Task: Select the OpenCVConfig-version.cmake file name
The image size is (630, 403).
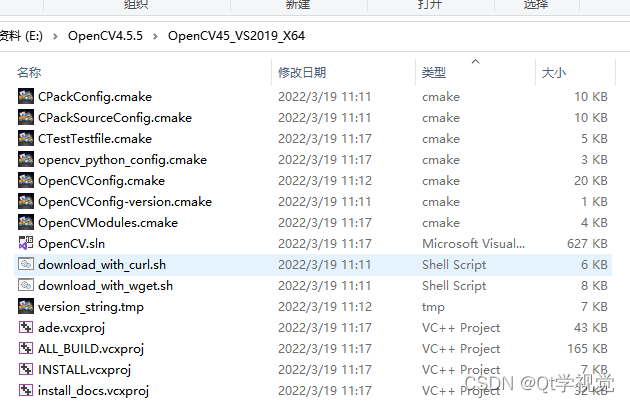Action: [125, 202]
